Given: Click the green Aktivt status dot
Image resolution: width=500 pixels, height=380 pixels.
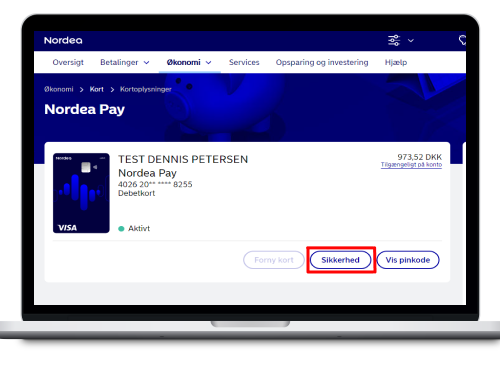Looking at the screenshot, I should pos(121,229).
